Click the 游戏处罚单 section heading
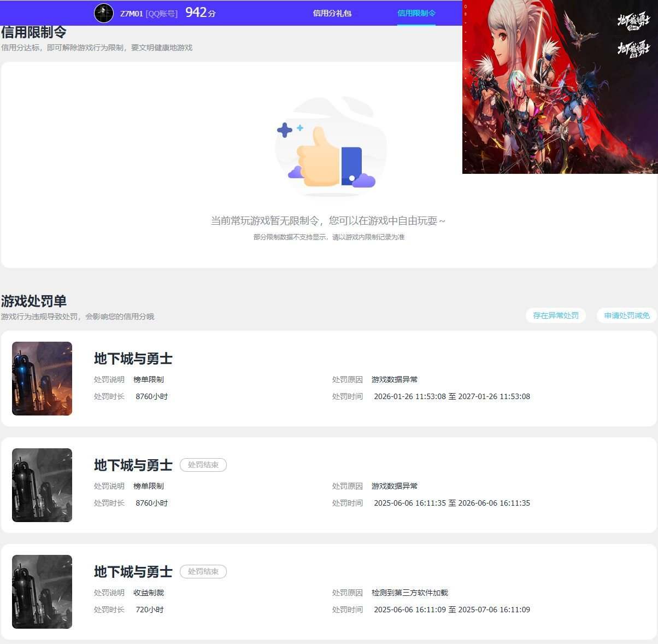658x644 pixels. (x=34, y=301)
